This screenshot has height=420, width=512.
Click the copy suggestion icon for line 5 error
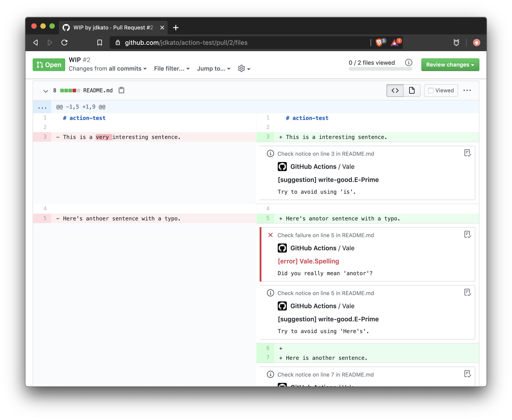[x=468, y=234]
